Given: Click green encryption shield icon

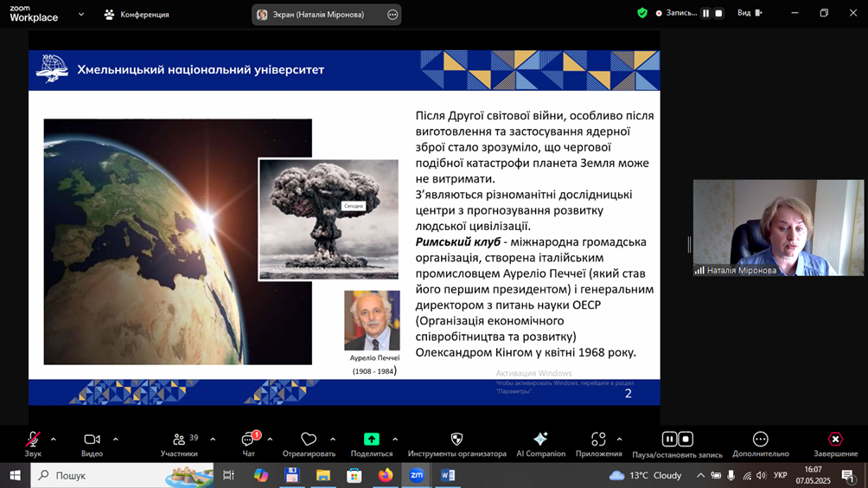Looking at the screenshot, I should coord(642,13).
